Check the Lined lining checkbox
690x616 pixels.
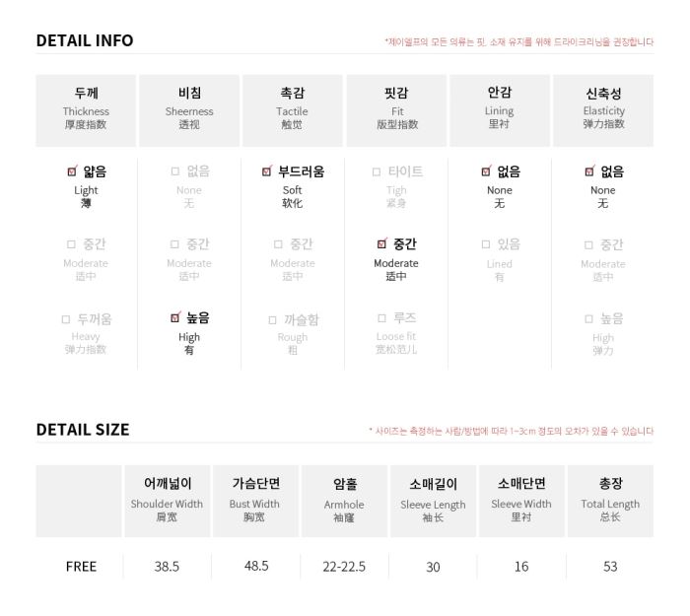coord(486,244)
